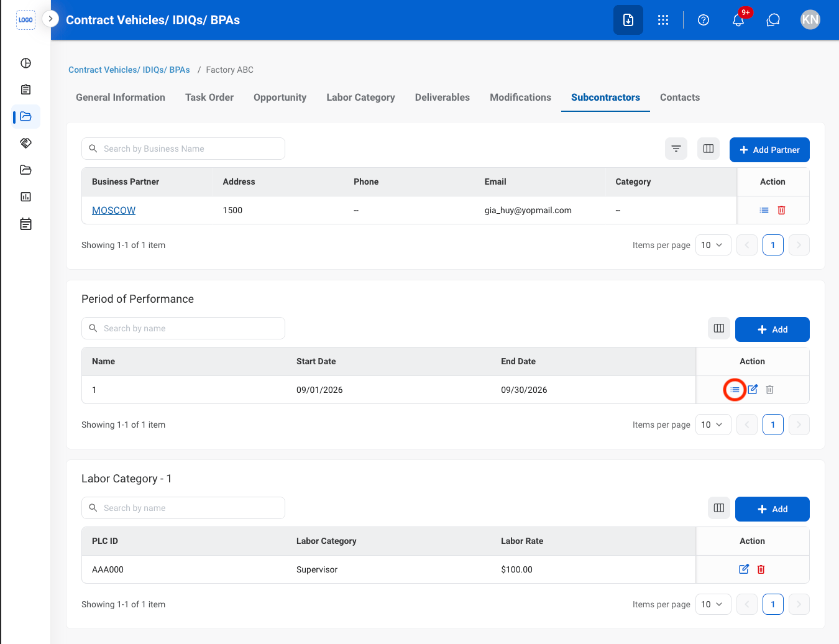Click the LOGO icon in the sidebar
Viewport: 839px width, 644px height.
pos(25,20)
